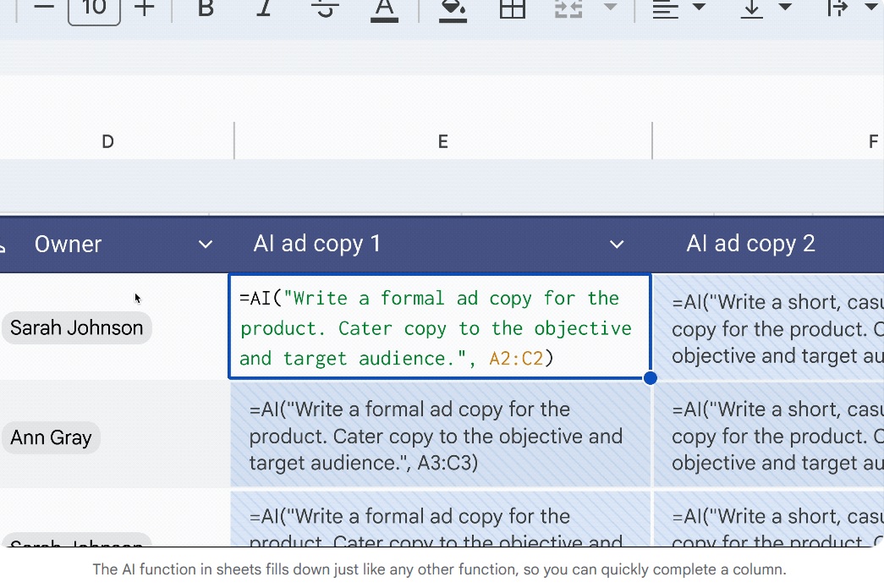Expand the vertical align dropdown arrow
This screenshot has height=588, width=884.
[x=785, y=7]
